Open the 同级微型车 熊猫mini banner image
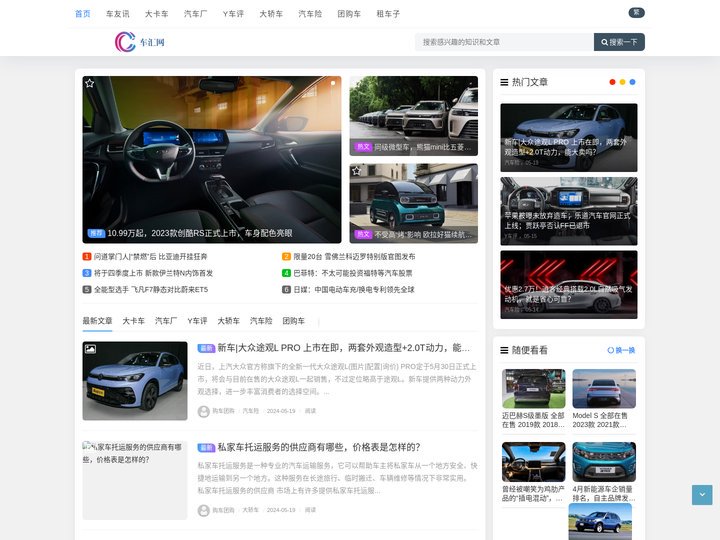The width and height of the screenshot is (720, 540). (x=414, y=116)
